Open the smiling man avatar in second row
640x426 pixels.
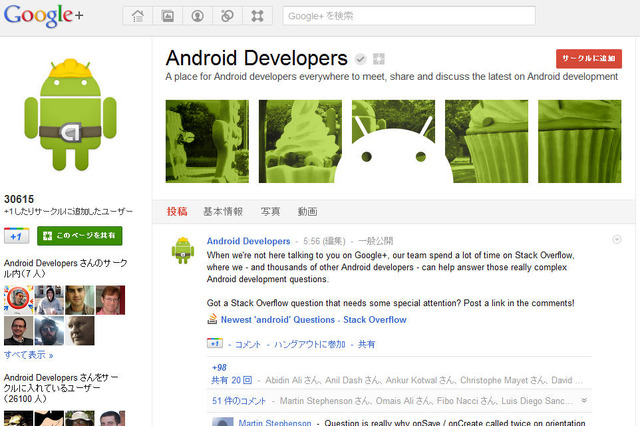tap(18, 331)
